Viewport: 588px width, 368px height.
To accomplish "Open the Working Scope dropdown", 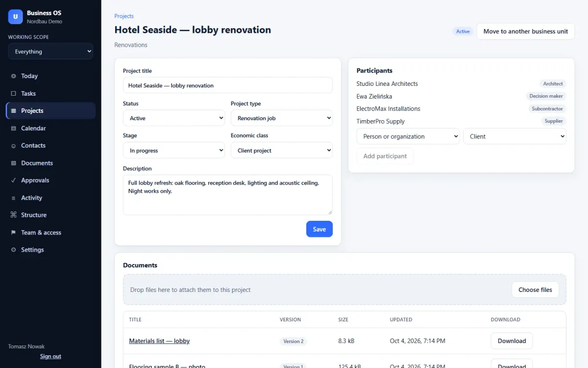I will click(50, 52).
